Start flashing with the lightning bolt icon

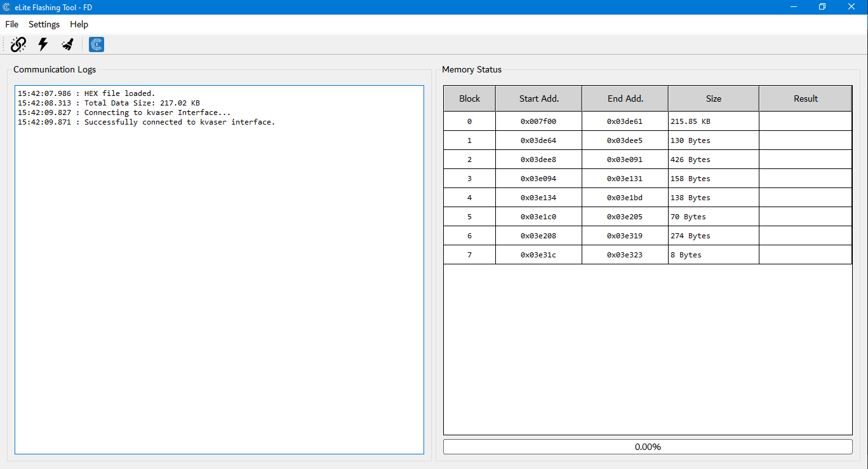[x=43, y=44]
